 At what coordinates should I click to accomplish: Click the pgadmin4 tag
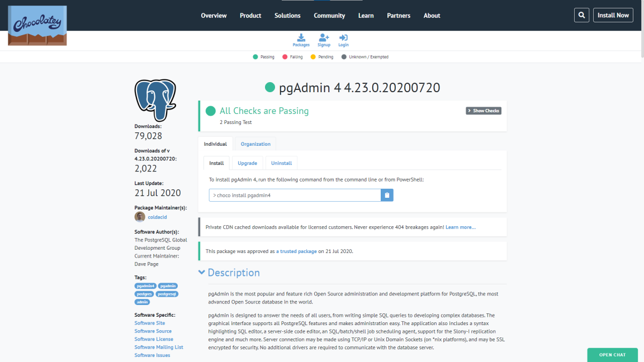(x=145, y=285)
